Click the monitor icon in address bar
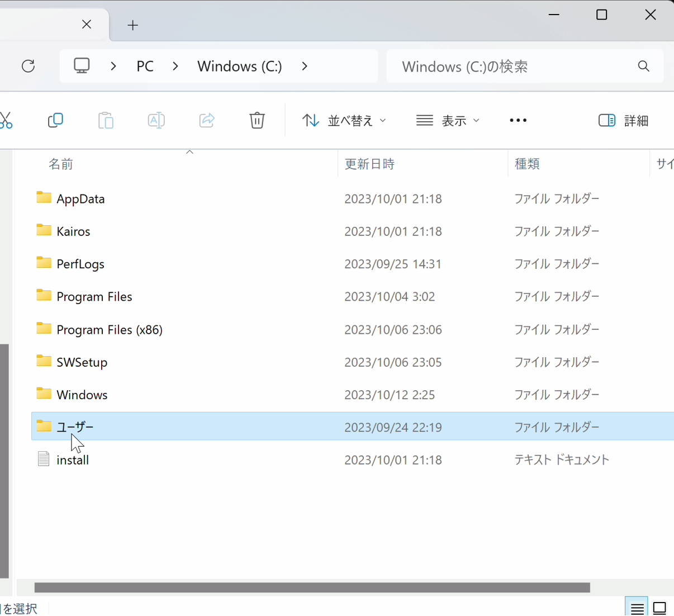This screenshot has height=616, width=674. click(82, 66)
